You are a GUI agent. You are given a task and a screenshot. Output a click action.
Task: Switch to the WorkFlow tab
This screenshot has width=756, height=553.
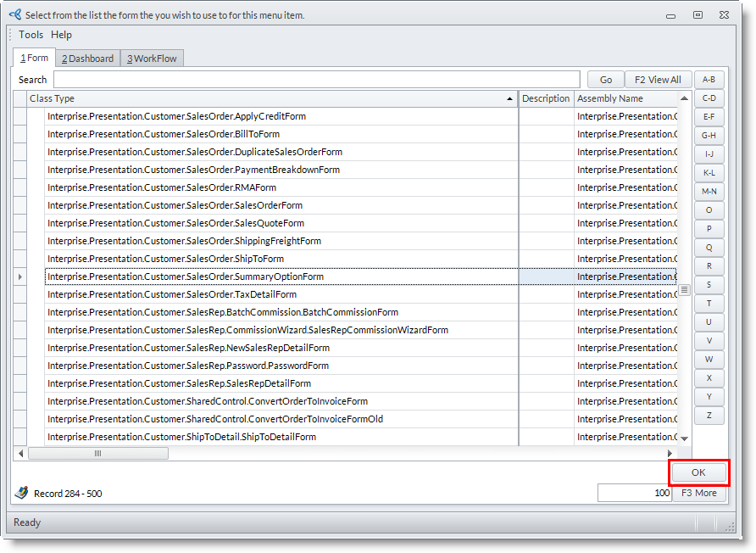click(x=151, y=59)
